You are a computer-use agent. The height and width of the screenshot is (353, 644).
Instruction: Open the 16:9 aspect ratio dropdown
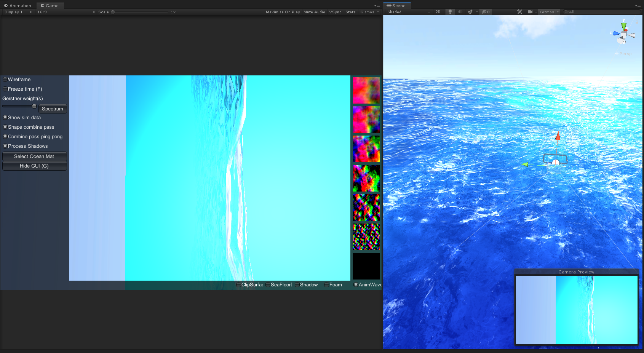coord(66,12)
